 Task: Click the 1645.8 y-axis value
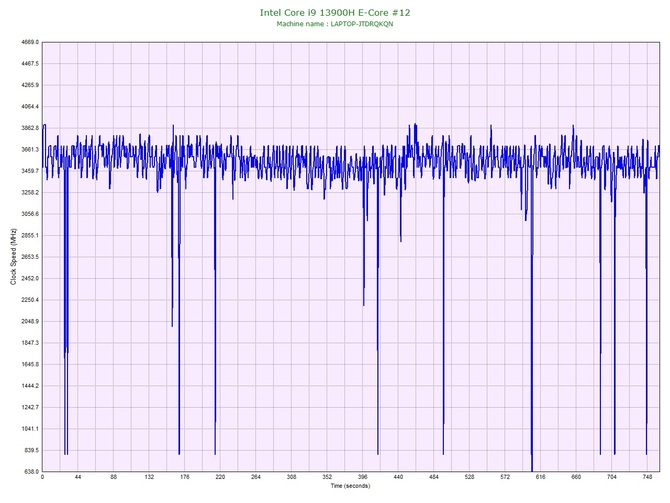pos(30,365)
